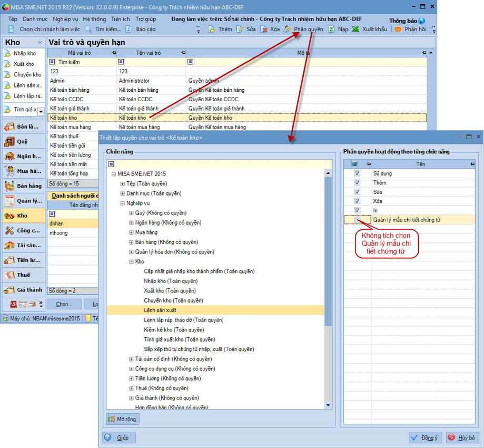The image size is (484, 448).
Task: Click the Thông báo globe icon
Action: [422, 21]
